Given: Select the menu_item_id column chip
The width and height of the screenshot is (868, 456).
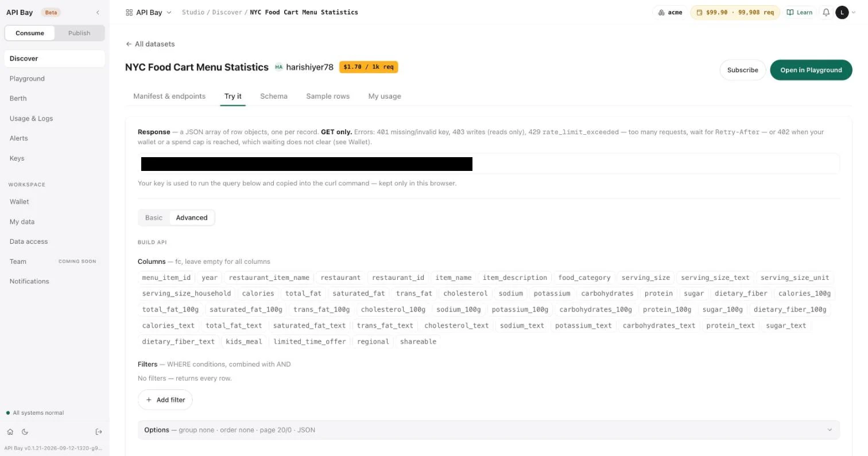Looking at the screenshot, I should (166, 278).
